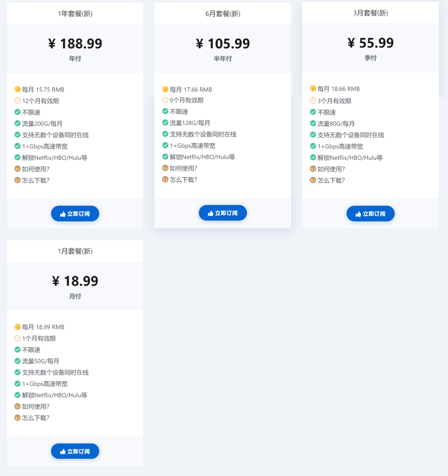Click the clock icon beside 6个月有效期
This screenshot has width=448, height=476.
point(165,100)
